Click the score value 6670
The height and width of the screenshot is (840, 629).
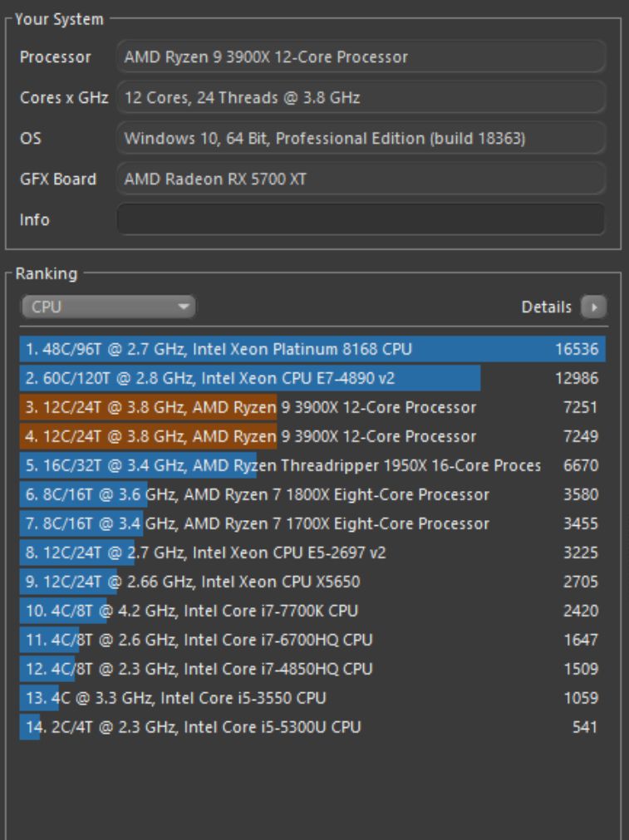(581, 465)
